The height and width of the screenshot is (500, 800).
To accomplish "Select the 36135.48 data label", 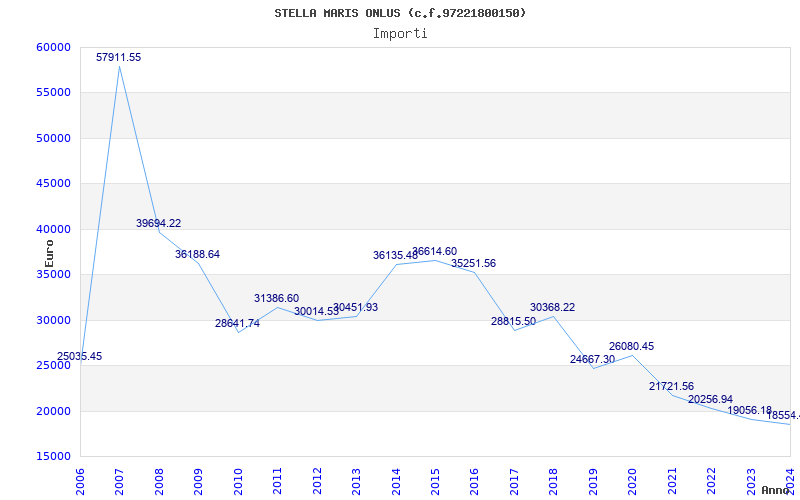I will point(395,256).
